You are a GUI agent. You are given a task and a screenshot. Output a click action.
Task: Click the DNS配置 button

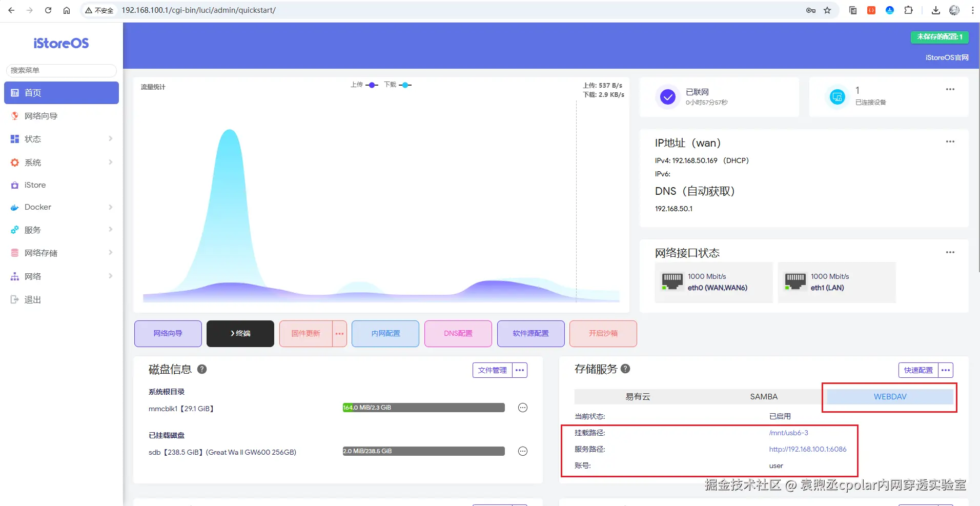pos(458,334)
